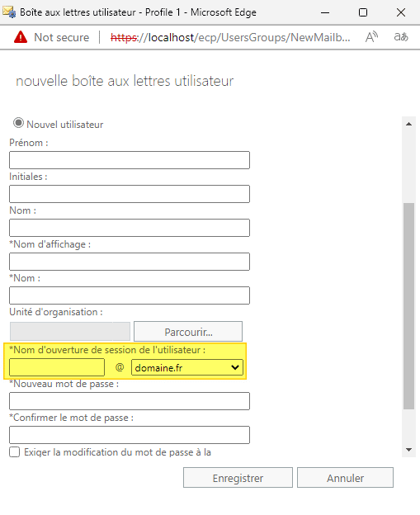Click the Nouveau mot de passe field
This screenshot has height=515, width=420.
tap(130, 401)
